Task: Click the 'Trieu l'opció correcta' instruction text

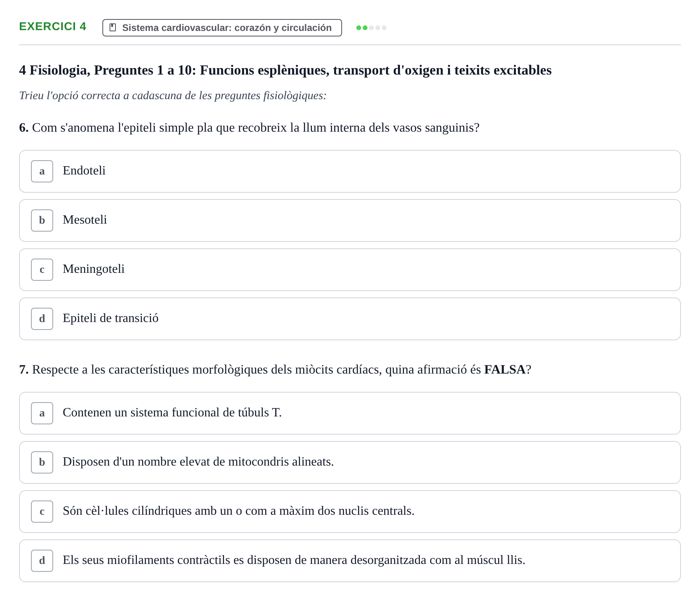Action: pos(173,96)
